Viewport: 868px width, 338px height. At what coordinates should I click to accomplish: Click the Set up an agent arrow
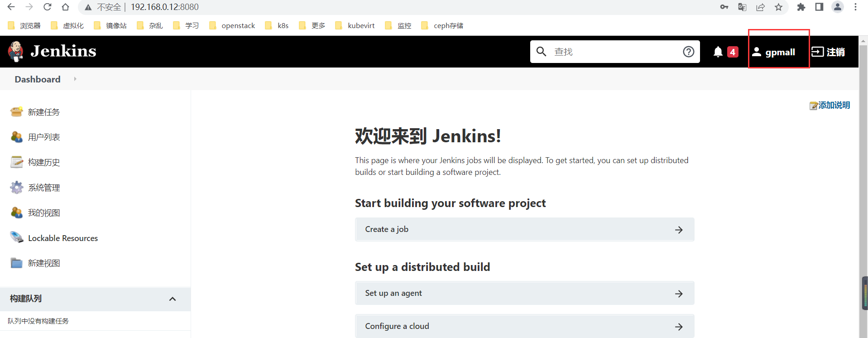tap(679, 294)
